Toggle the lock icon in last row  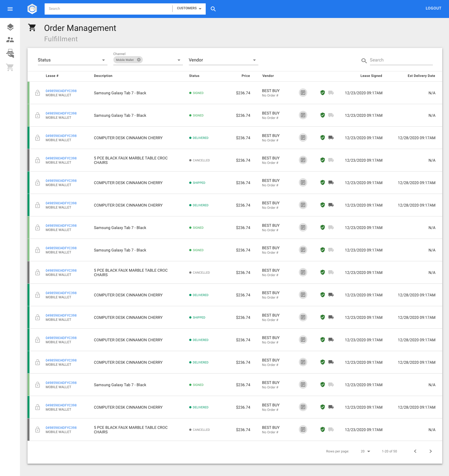[x=38, y=430]
